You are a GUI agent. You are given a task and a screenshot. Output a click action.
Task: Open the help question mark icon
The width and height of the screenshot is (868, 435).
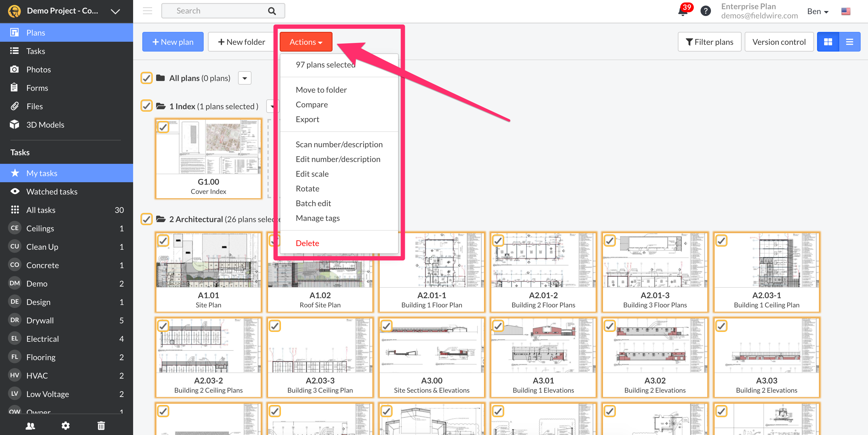tap(705, 11)
